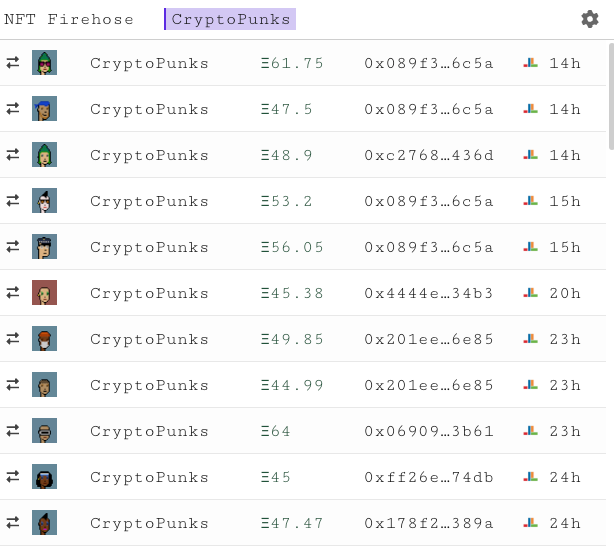Click transfer arrows icon in Ξ44.99 row
The height and width of the screenshot is (546, 614).
pyautogui.click(x=13, y=385)
